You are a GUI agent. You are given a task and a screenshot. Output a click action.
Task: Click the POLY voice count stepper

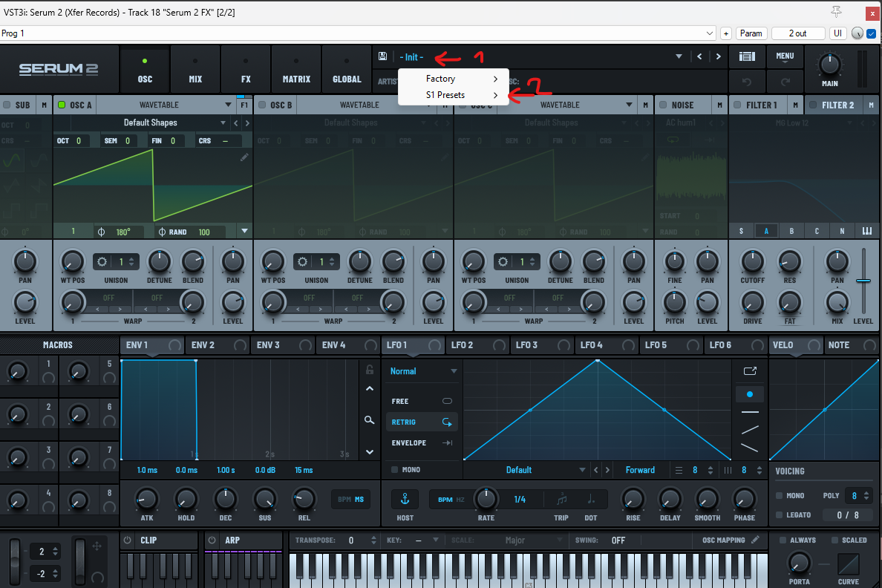866,496
